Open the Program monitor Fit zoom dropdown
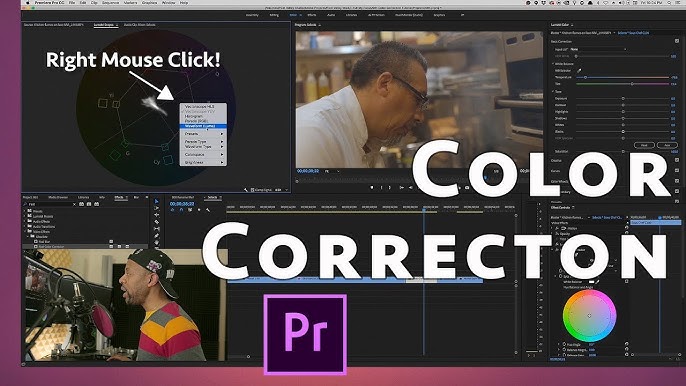The width and height of the screenshot is (686, 386). [x=332, y=171]
